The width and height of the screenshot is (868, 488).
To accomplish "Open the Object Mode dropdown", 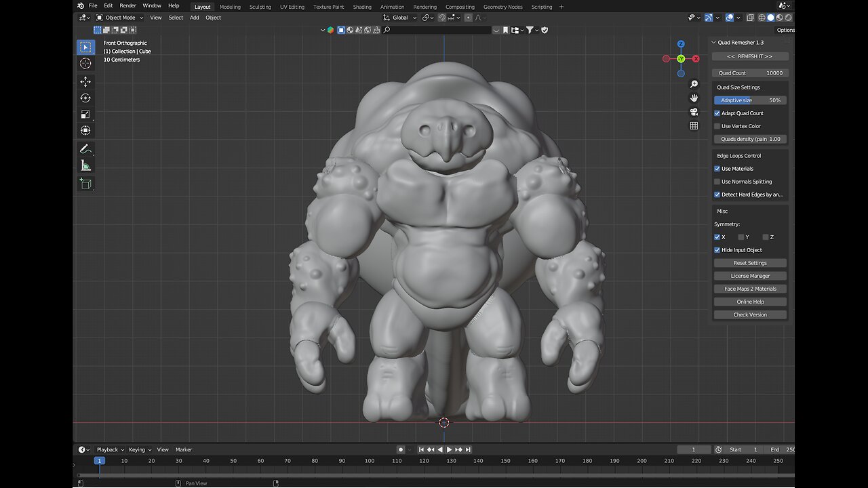I will pos(119,18).
